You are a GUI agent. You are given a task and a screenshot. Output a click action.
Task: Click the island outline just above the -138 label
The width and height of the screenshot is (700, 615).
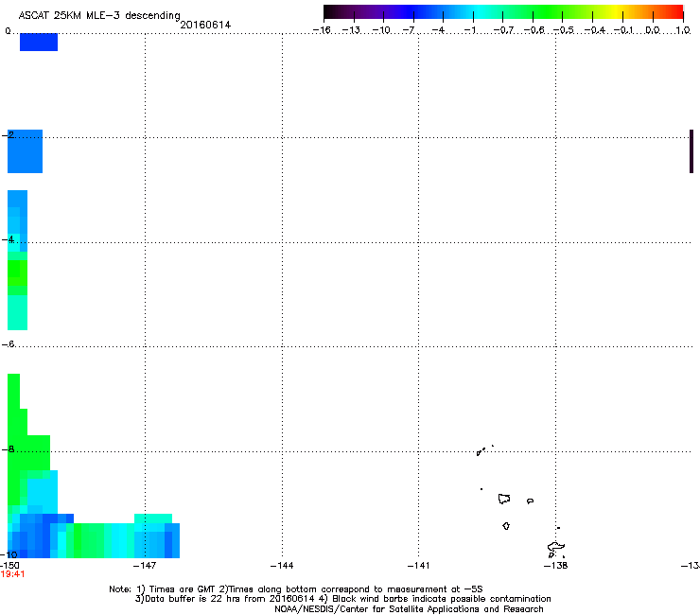coord(556,547)
